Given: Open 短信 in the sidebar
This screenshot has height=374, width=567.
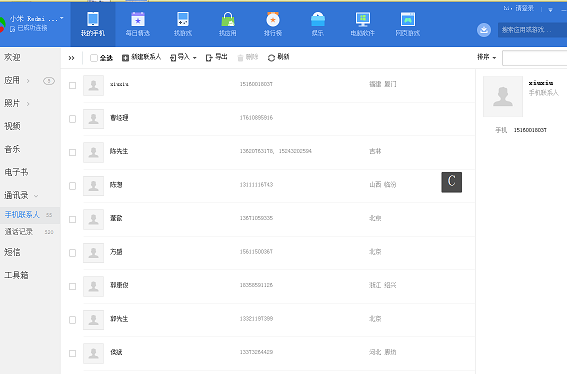Looking at the screenshot, I should (12, 252).
